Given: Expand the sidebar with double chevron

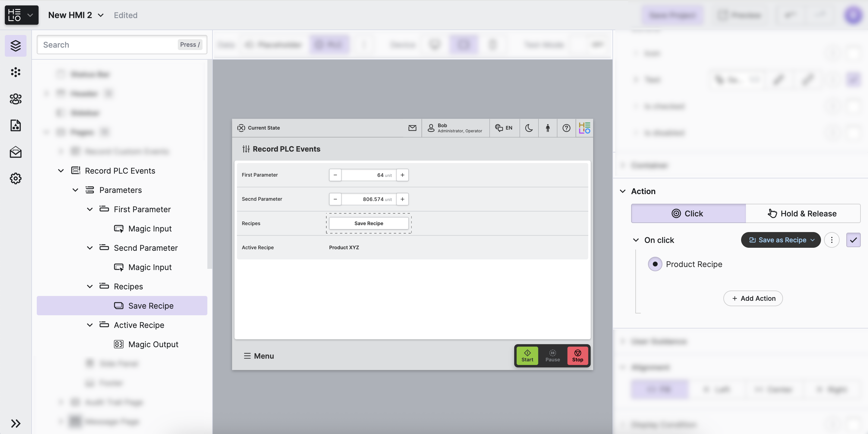Looking at the screenshot, I should (15, 423).
